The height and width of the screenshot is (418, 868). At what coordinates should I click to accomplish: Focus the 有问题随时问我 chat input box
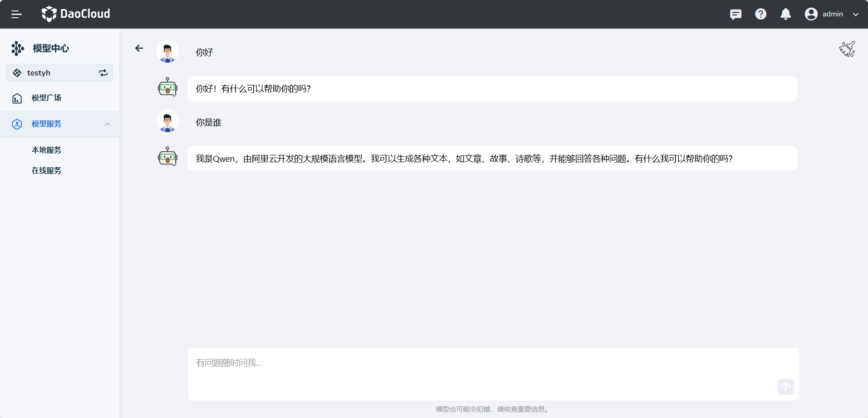pos(493,374)
